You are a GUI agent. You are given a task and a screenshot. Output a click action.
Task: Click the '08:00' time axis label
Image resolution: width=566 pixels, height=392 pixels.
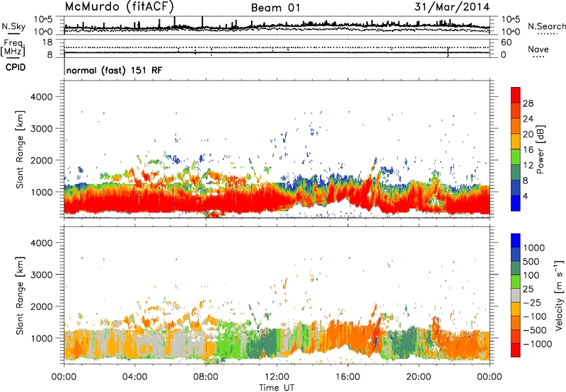tap(206, 377)
